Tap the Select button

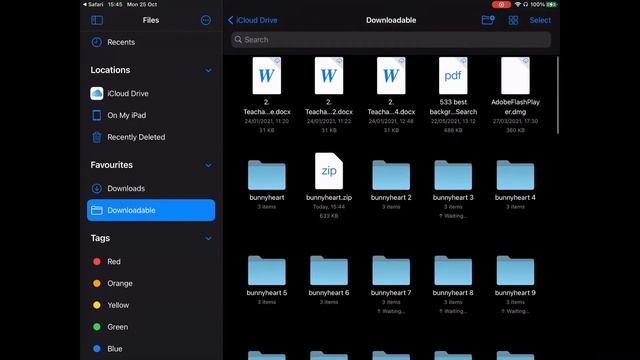click(540, 20)
